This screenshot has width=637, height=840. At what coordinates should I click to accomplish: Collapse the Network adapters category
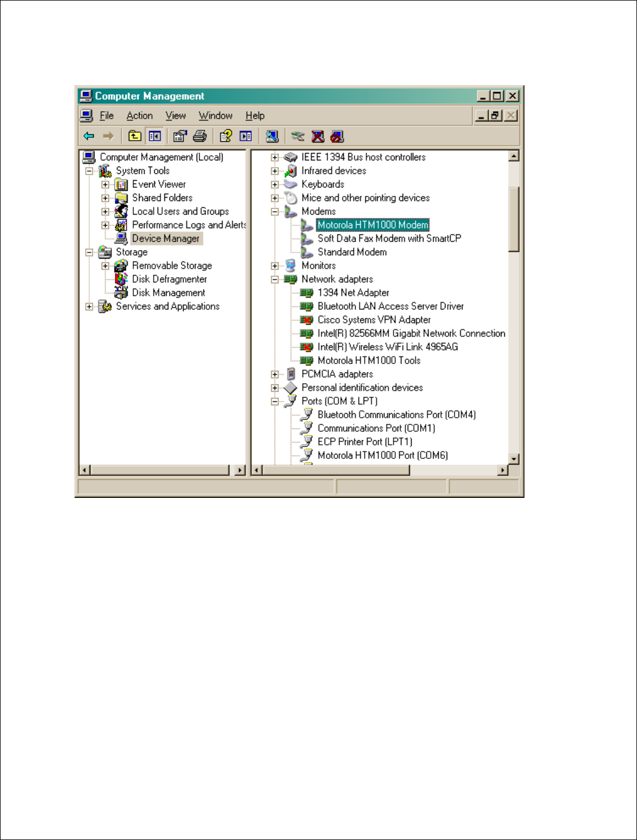[x=274, y=279]
